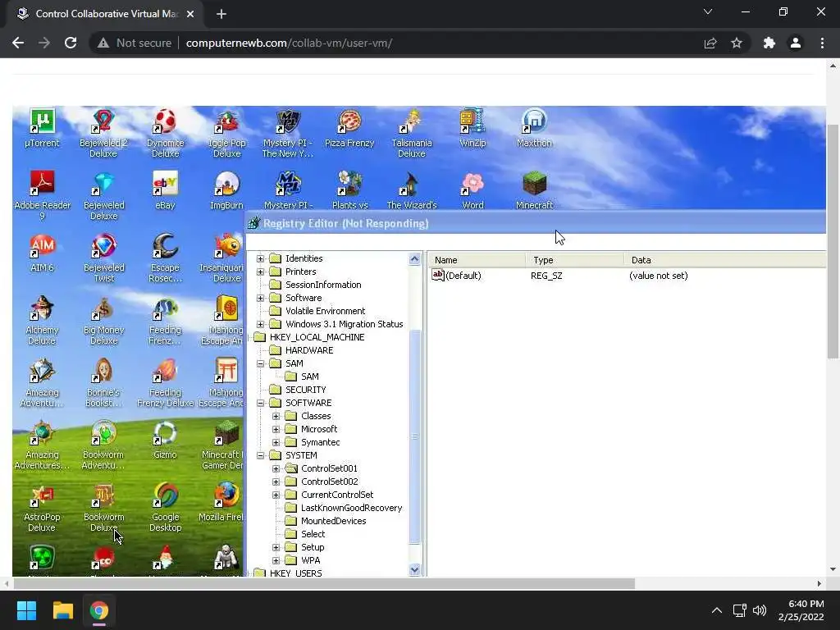Expand the Symantec registry key
The width and height of the screenshot is (840, 630).
point(276,442)
